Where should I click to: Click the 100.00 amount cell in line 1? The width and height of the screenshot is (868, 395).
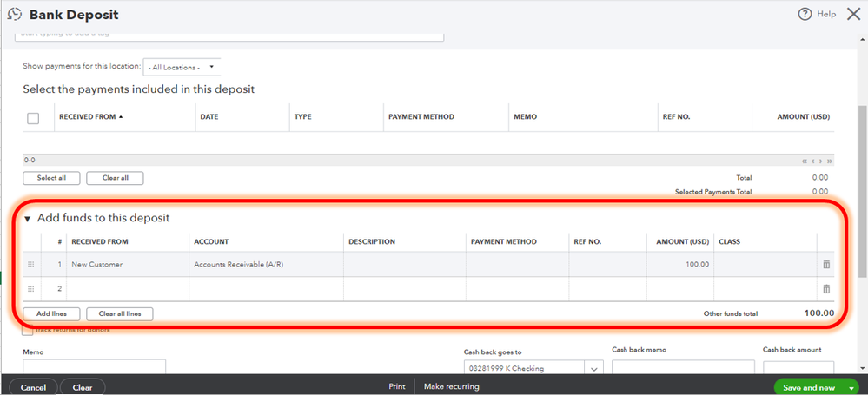(680, 265)
